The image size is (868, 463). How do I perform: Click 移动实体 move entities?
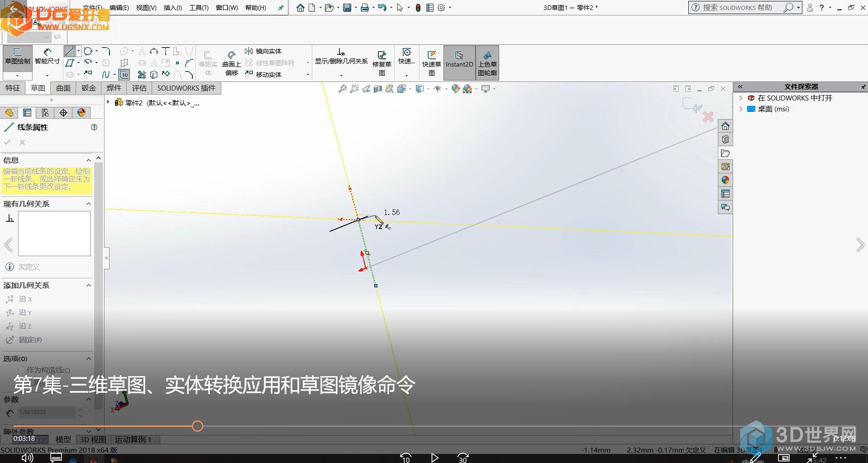point(263,74)
